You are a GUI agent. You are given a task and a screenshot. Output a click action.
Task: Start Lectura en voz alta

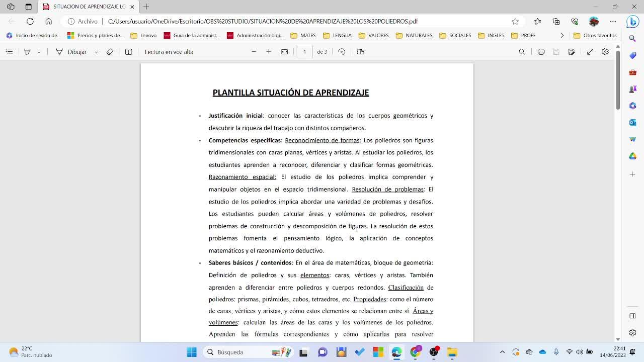(169, 52)
